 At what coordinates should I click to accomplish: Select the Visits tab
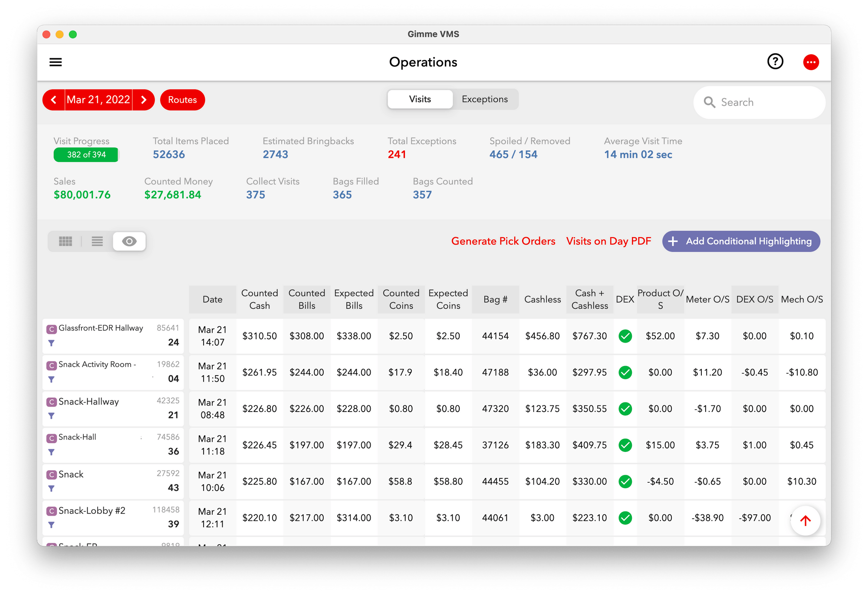420,99
